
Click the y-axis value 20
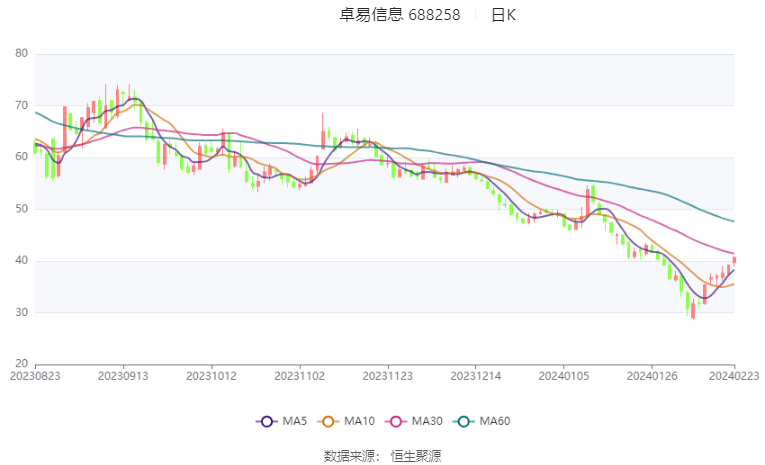21,364
